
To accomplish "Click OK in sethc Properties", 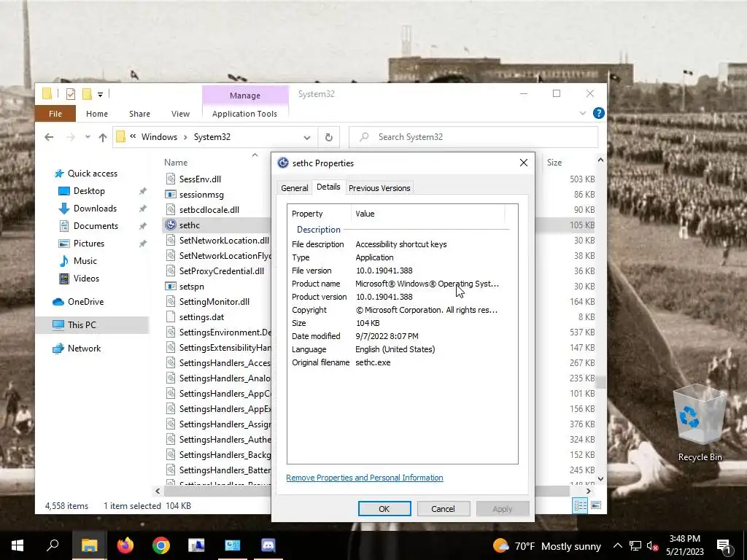I will [384, 508].
